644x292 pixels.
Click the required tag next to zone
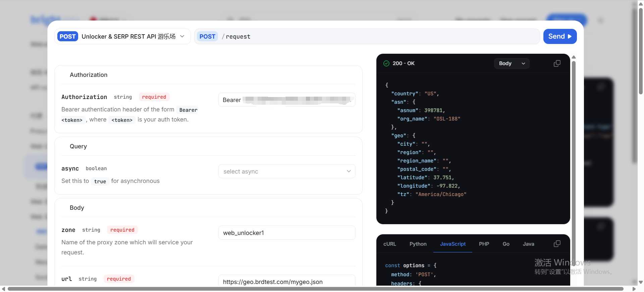(x=122, y=230)
